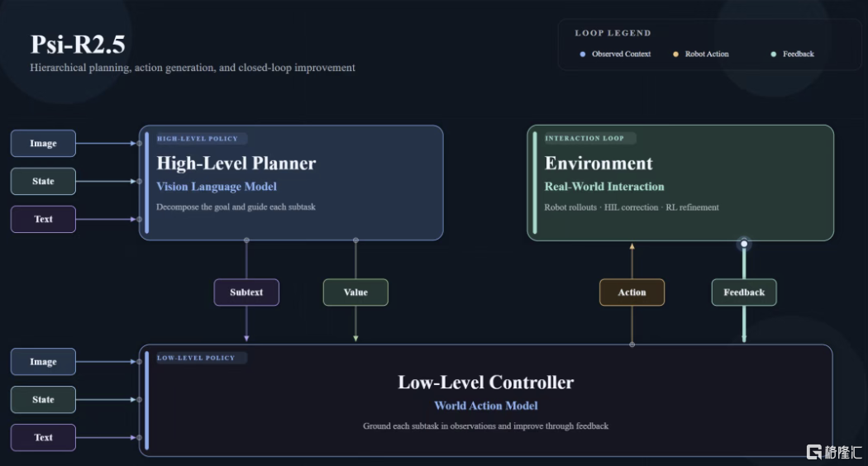Click 'Decompose the goal and guide each subtask'
Screen dimensions: 868x466
pos(236,207)
